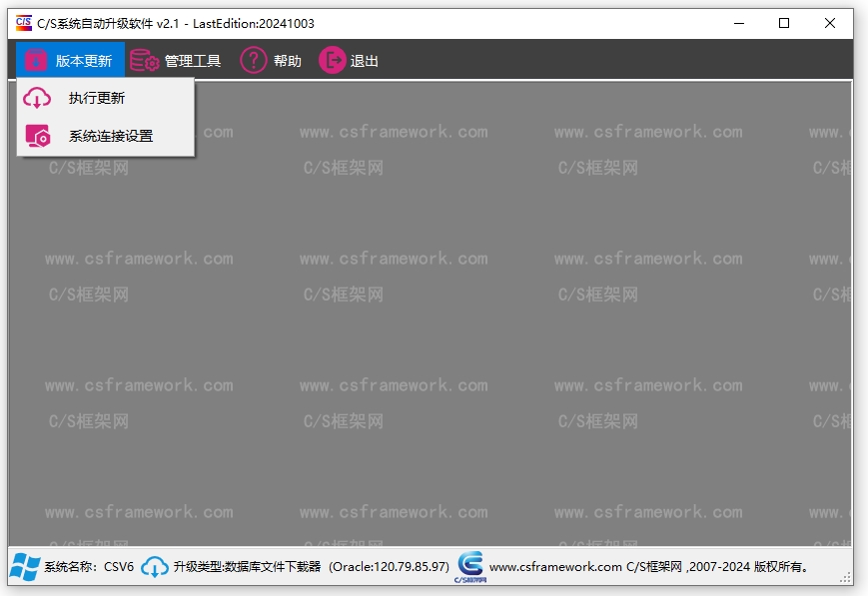Click the blue cloud icon in status bar
The width and height of the screenshot is (868, 596).
[155, 567]
